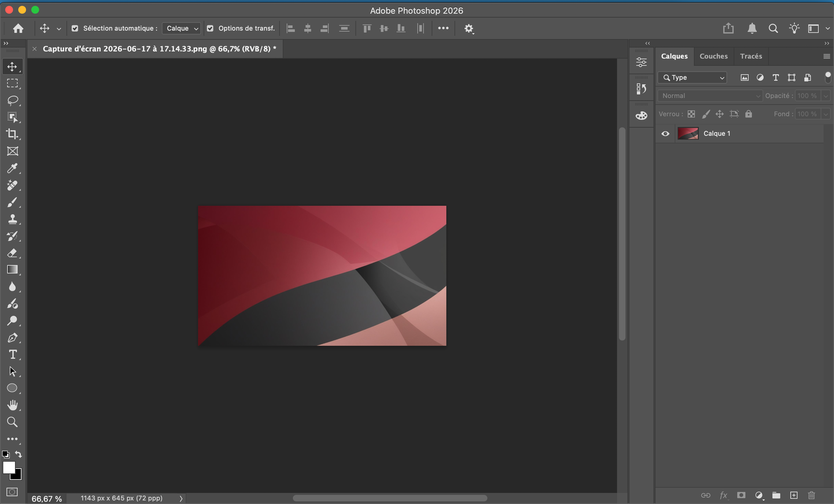Select the Move tool in toolbox

click(x=12, y=66)
